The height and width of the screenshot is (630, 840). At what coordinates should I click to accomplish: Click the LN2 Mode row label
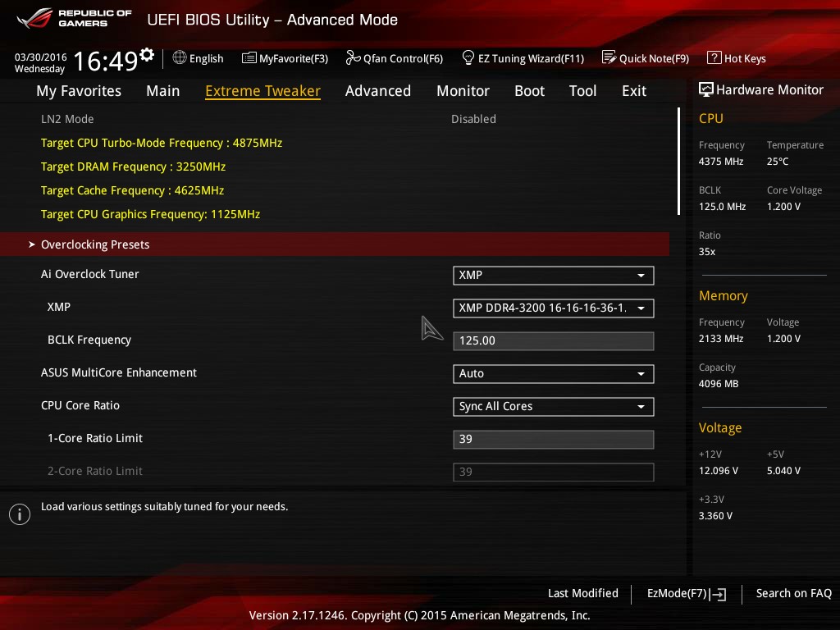[67, 119]
